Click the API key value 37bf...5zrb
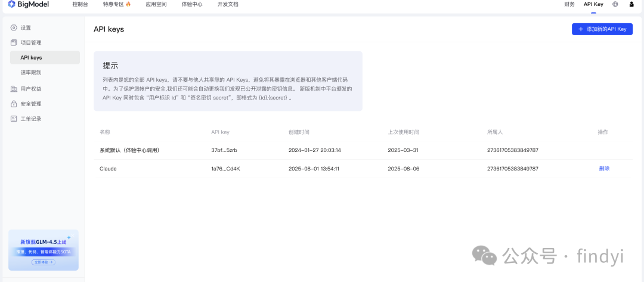Image resolution: width=644 pixels, height=282 pixels. (x=224, y=150)
